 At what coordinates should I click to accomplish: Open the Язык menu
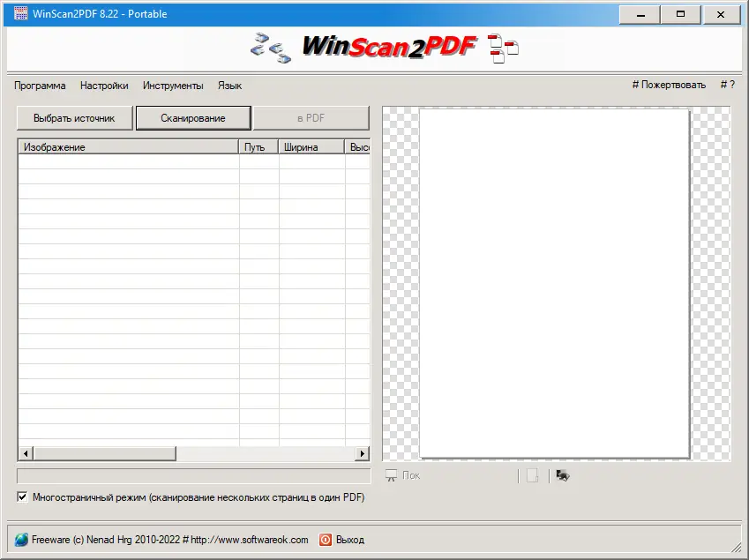[229, 86]
